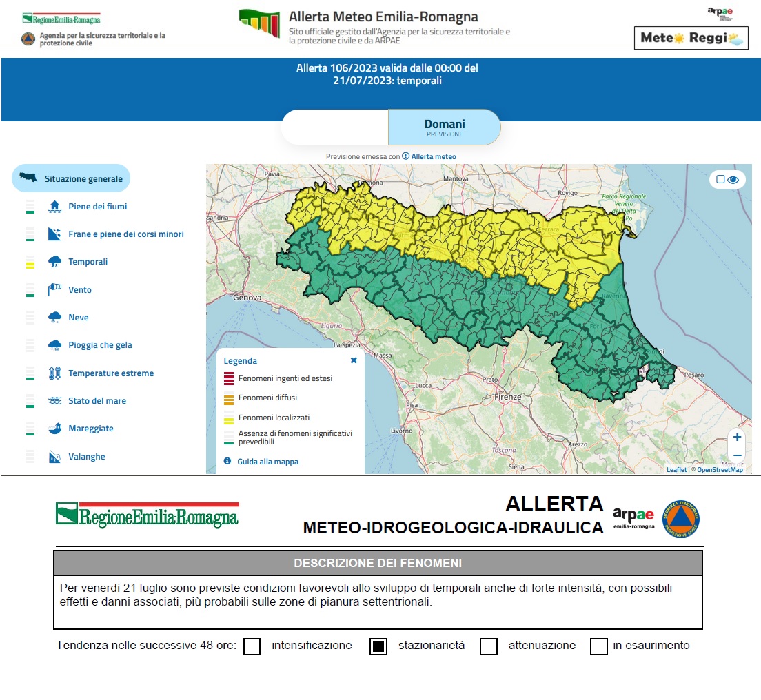Image resolution: width=761 pixels, height=700 pixels.
Task: Check the intensificazione trend checkbox
Action: 252,647
